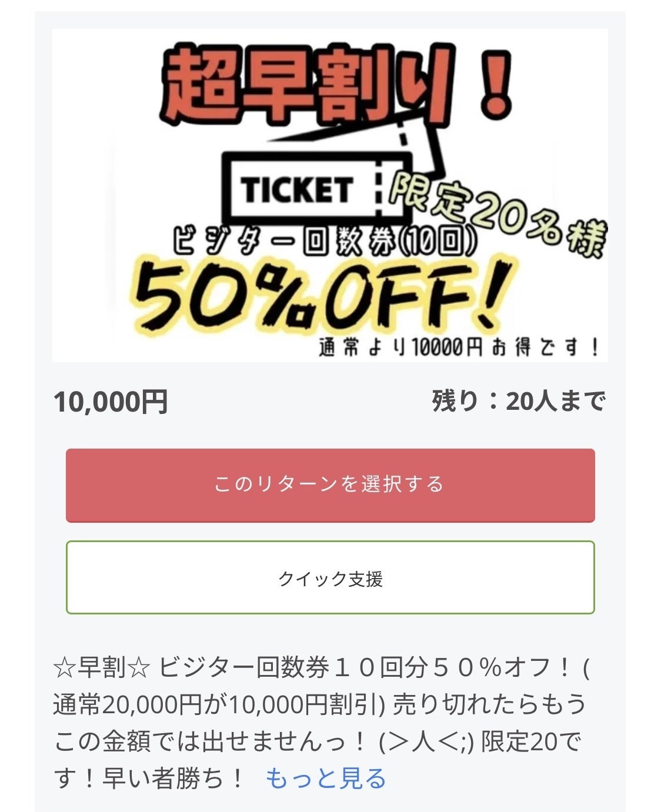
Task: Click the 残り：20人まで remaining count
Action: pyautogui.click(x=518, y=402)
